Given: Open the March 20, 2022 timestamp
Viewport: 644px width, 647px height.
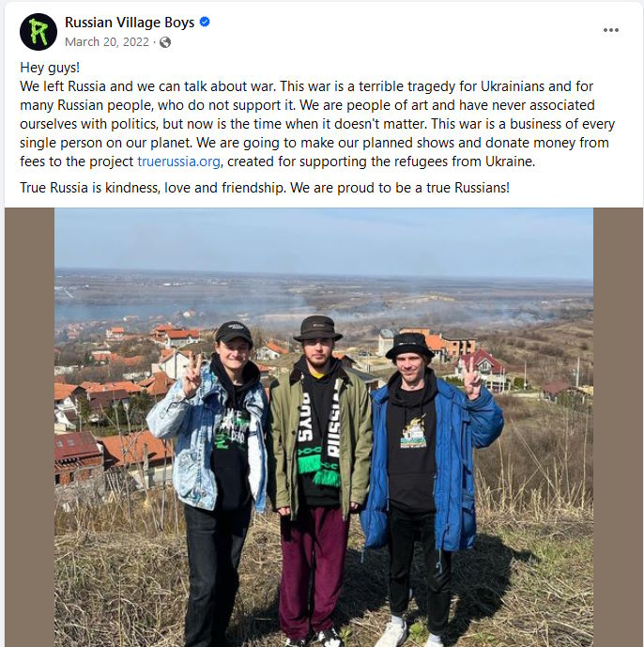Looking at the screenshot, I should (107, 42).
